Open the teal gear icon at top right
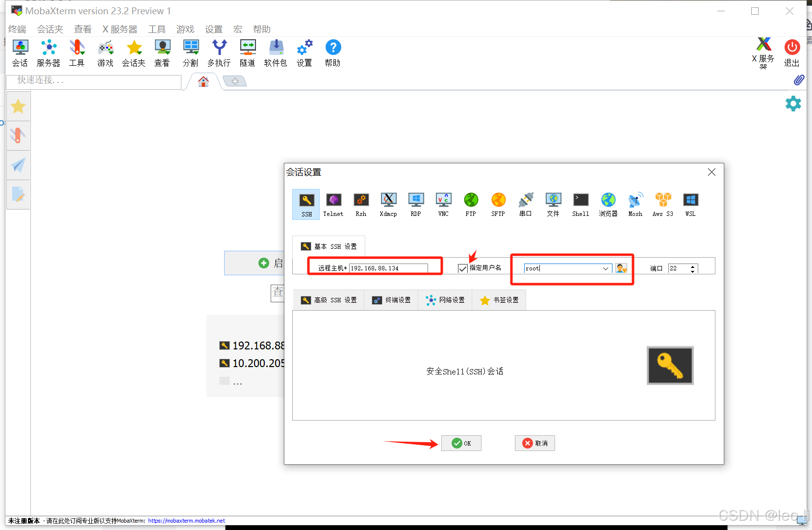The width and height of the screenshot is (812, 530). tap(793, 104)
